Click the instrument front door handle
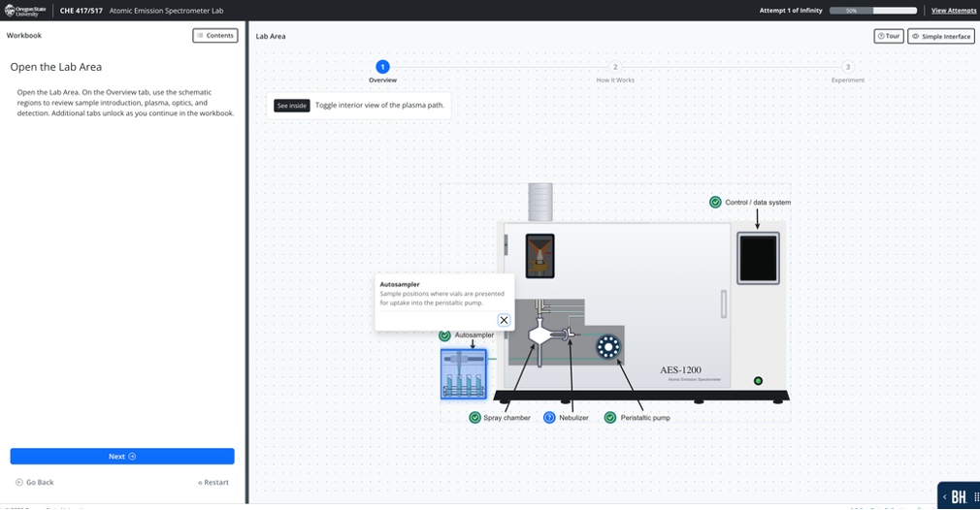This screenshot has width=980, height=510. click(724, 304)
